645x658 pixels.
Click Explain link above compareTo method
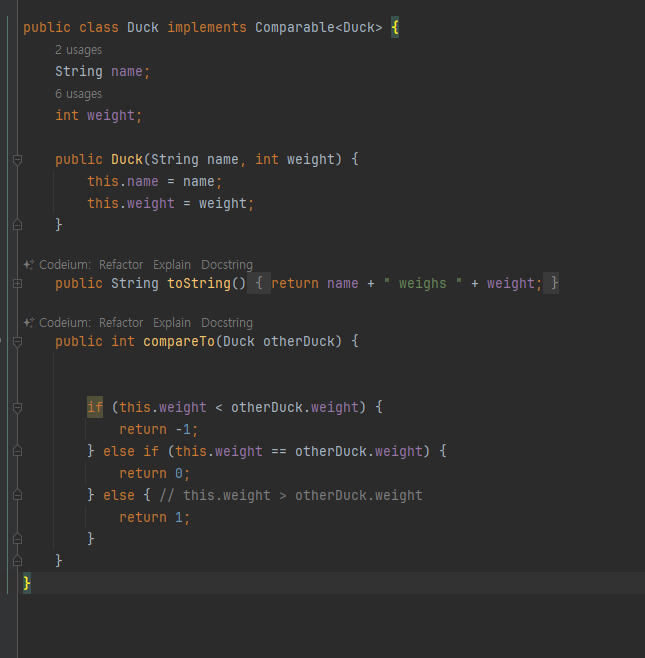pyautogui.click(x=172, y=323)
